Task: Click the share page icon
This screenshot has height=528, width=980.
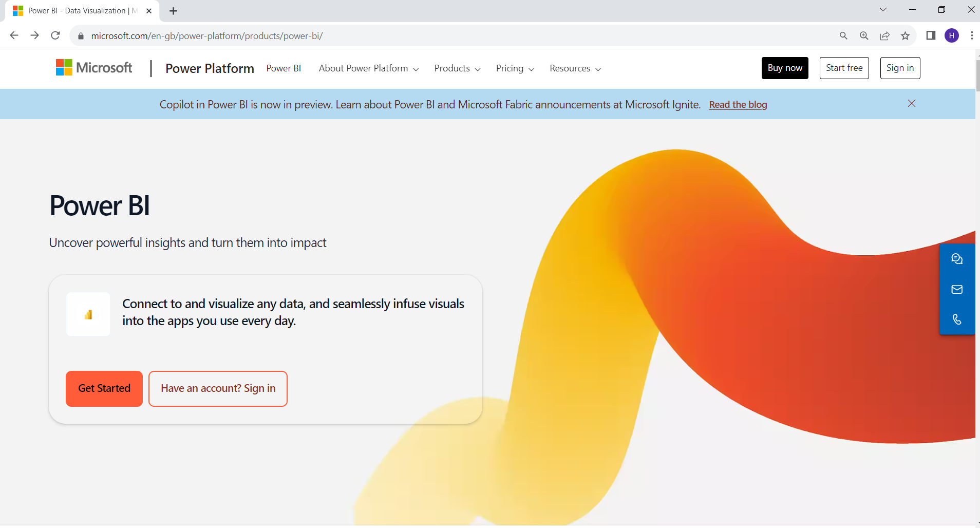Action: click(884, 35)
